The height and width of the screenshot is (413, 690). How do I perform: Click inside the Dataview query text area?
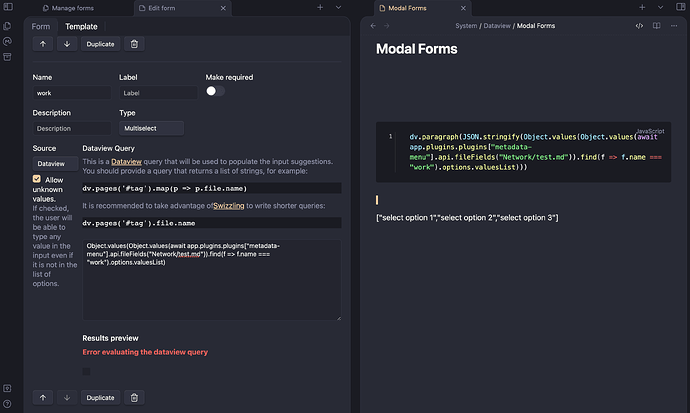click(x=212, y=280)
